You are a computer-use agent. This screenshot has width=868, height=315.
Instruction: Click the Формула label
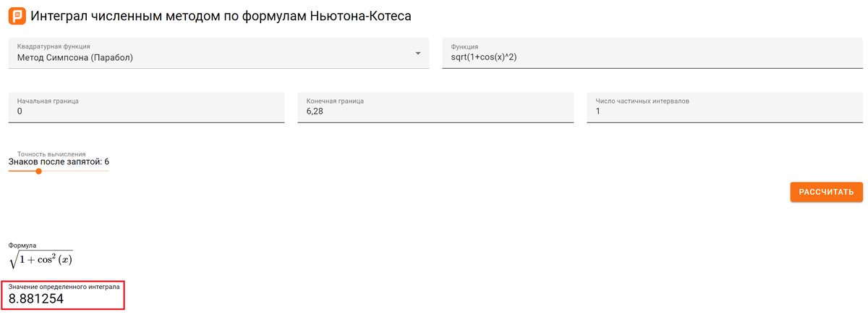coord(22,246)
